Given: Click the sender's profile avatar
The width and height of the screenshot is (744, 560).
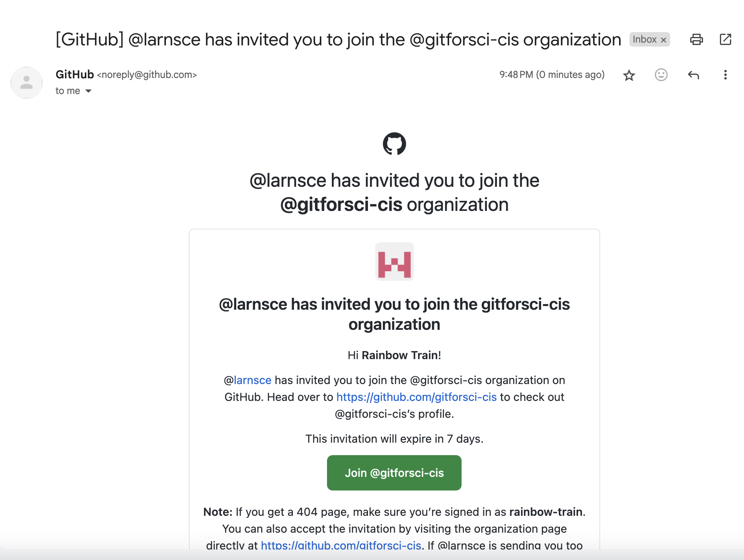Looking at the screenshot, I should (27, 82).
